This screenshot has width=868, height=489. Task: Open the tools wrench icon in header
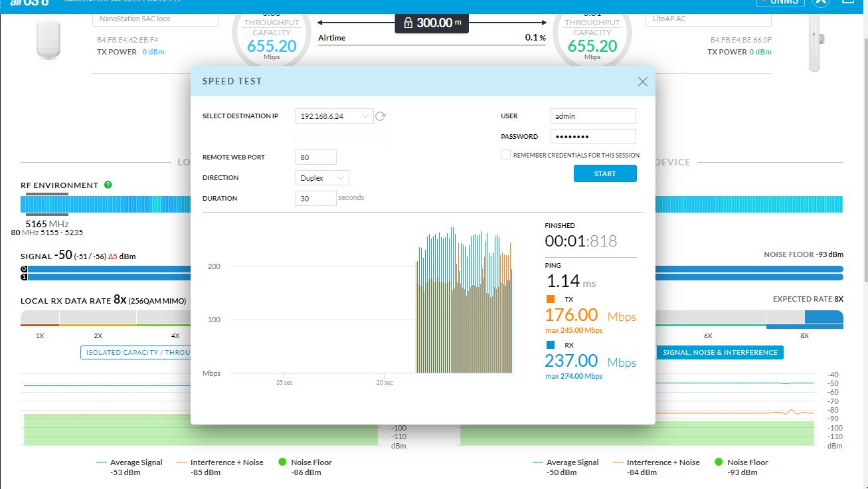821,2
